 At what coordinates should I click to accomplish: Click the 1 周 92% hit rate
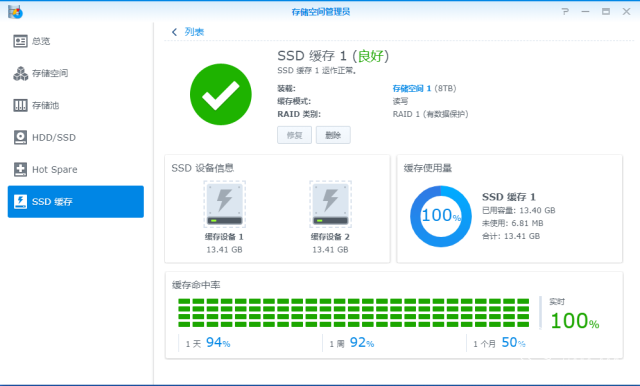coord(352,343)
